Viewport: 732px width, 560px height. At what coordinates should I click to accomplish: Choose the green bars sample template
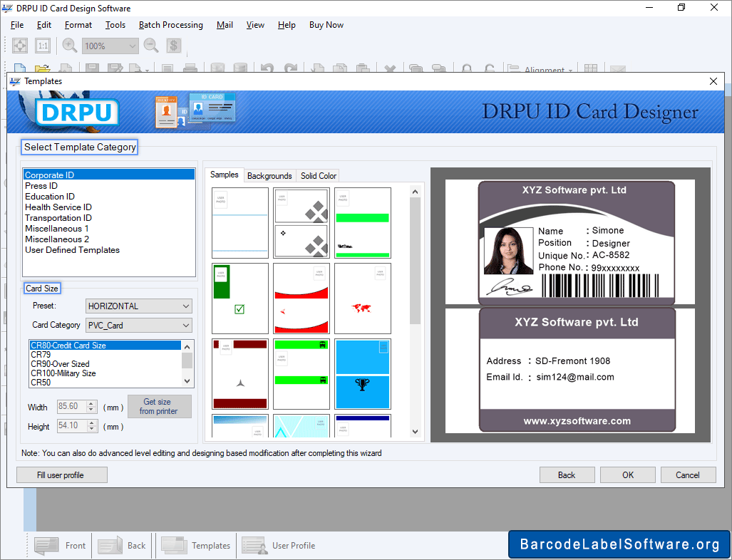[363, 223]
